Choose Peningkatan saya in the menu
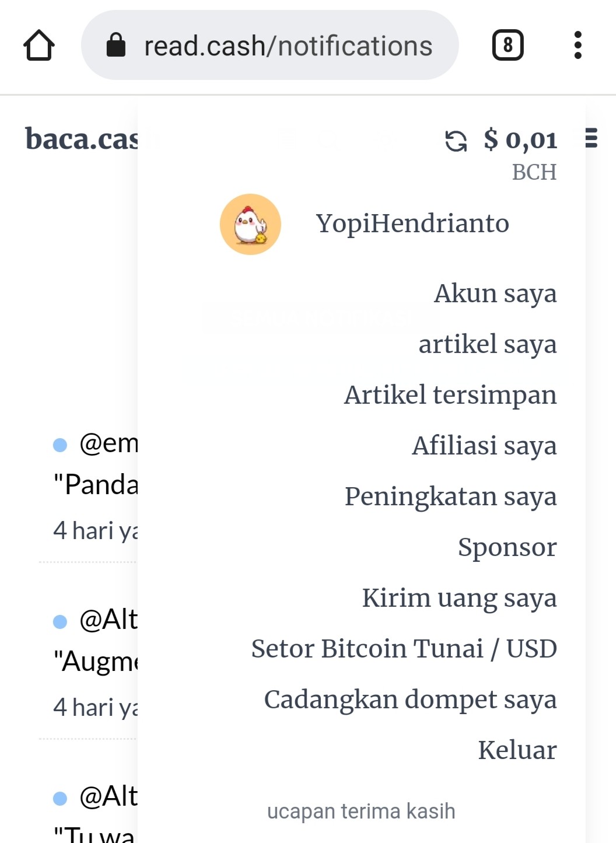Screen dimensions: 616x843 [x=450, y=496]
